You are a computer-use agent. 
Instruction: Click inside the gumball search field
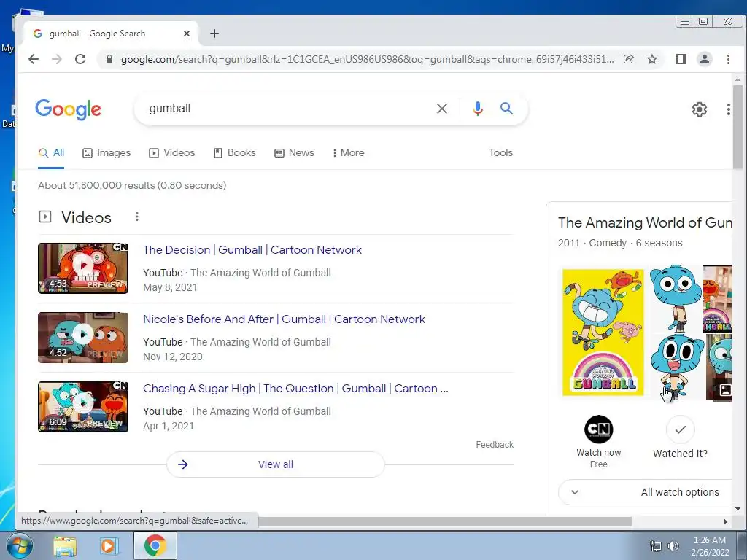[286, 109]
